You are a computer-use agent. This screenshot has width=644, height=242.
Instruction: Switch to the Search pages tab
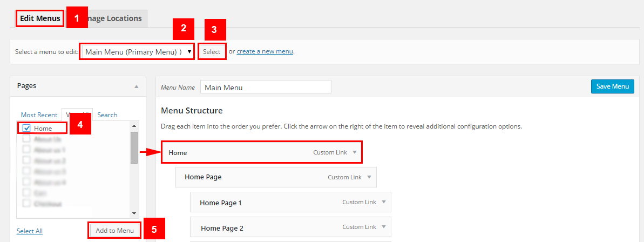coord(107,115)
